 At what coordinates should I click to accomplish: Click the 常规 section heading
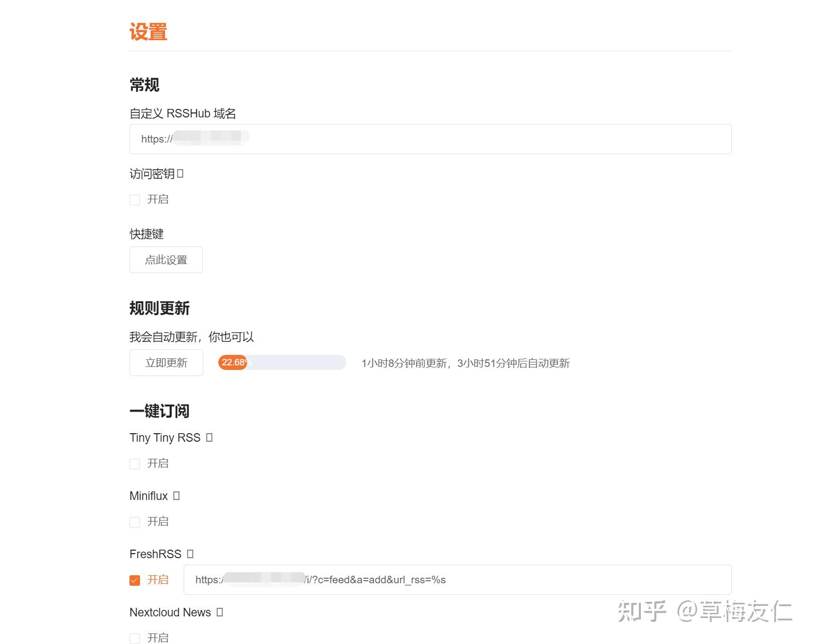click(144, 85)
